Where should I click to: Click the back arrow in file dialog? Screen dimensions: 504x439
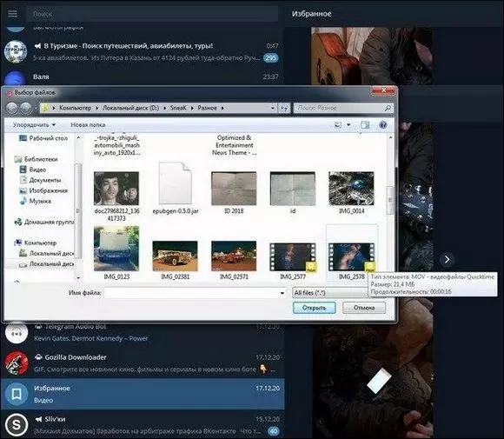12,108
